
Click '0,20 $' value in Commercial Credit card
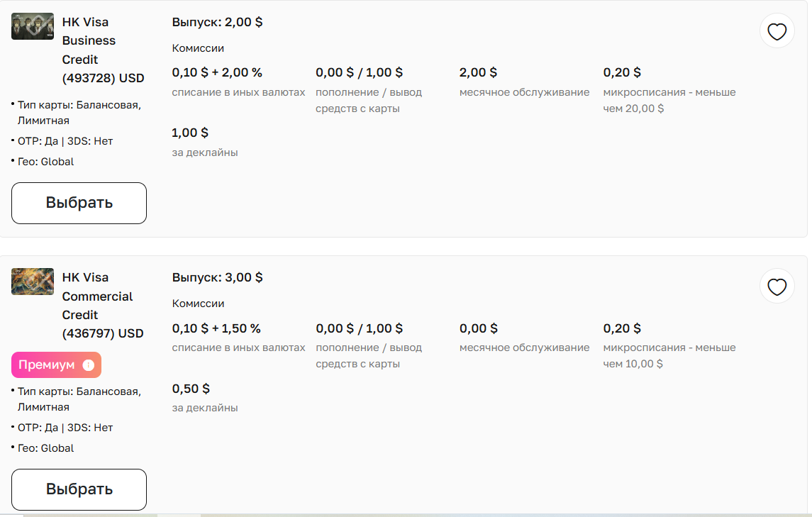click(x=622, y=328)
